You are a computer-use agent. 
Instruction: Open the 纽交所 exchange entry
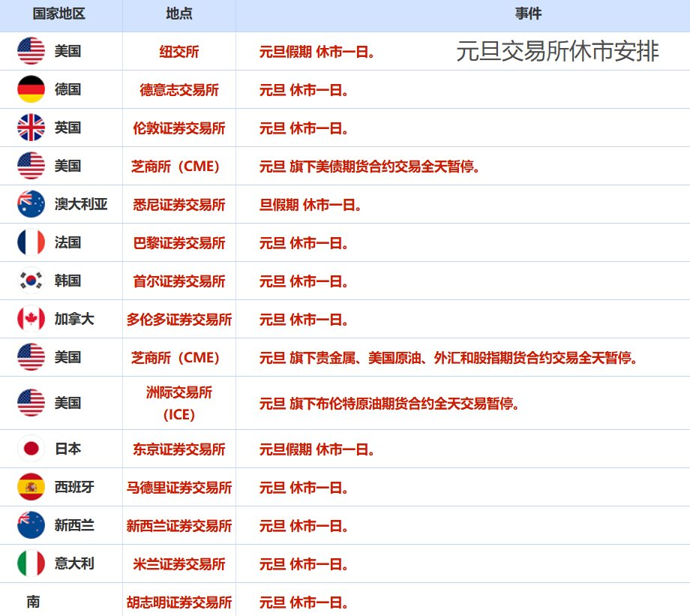178,51
